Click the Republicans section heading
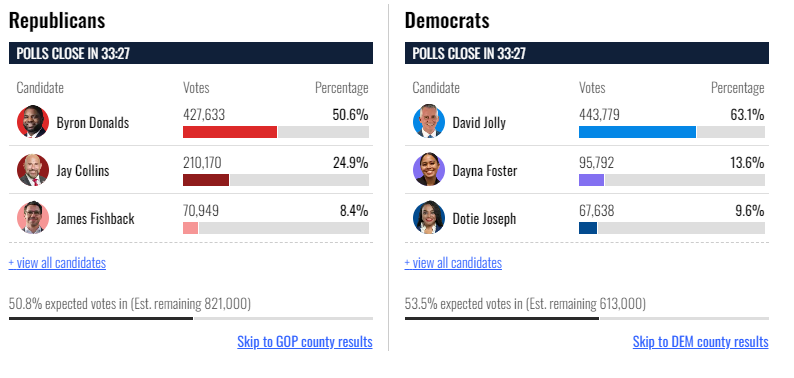 (x=57, y=20)
